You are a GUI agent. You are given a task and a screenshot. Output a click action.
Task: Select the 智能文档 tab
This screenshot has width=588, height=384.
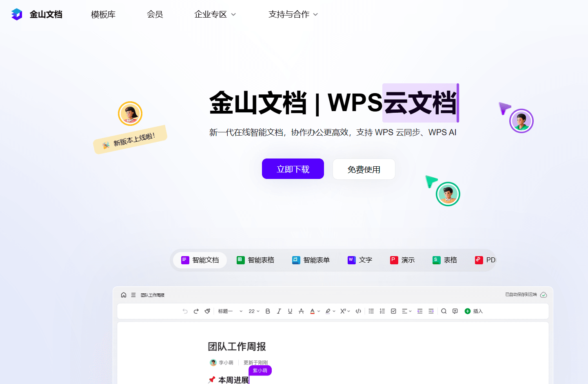pyautogui.click(x=200, y=260)
